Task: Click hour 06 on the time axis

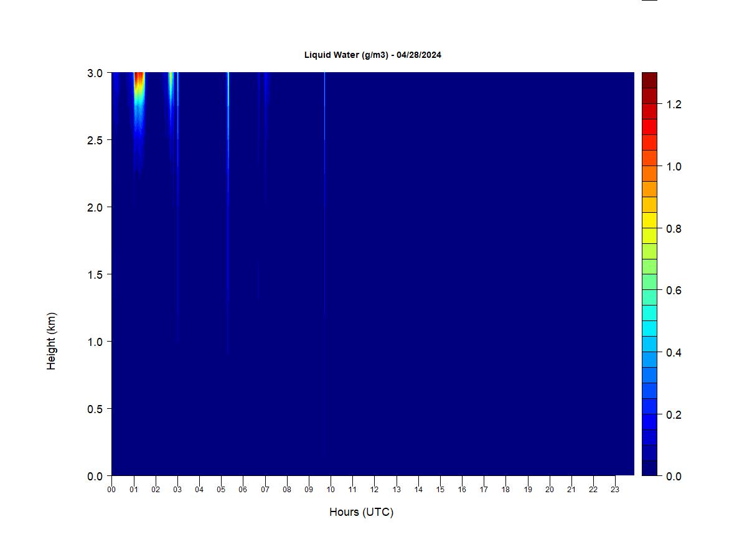Action: (x=243, y=490)
